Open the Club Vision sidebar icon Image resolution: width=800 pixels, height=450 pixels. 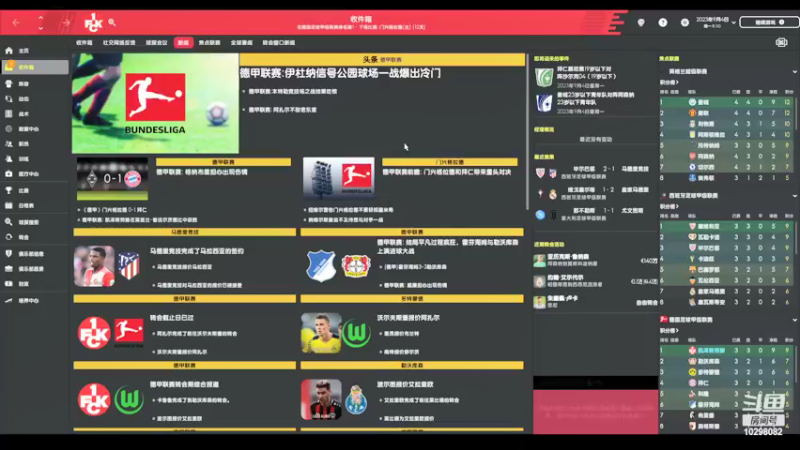9,269
